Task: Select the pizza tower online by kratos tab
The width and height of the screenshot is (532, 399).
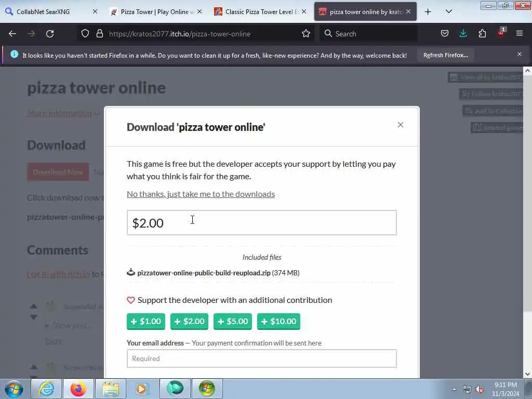Action: pyautogui.click(x=365, y=11)
